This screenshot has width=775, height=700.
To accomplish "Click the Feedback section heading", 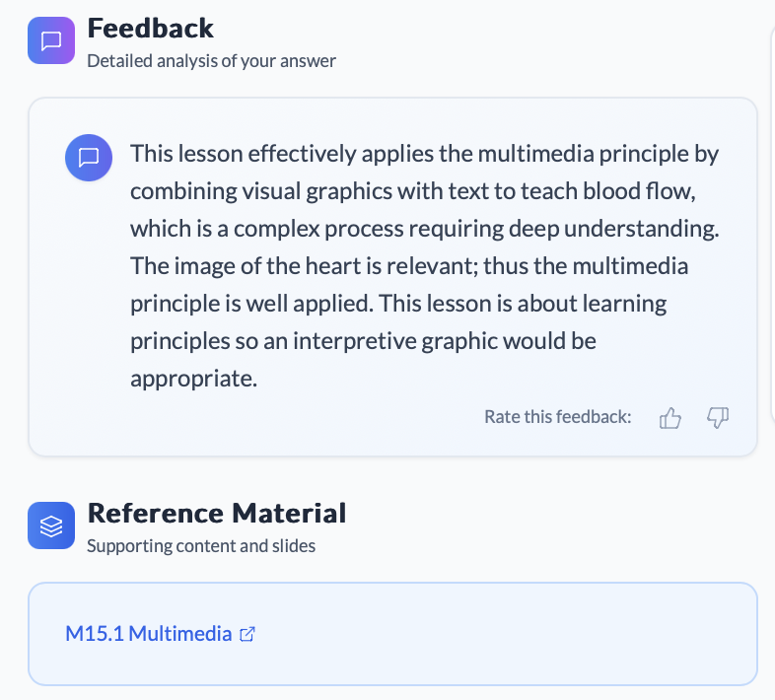I will point(151,28).
